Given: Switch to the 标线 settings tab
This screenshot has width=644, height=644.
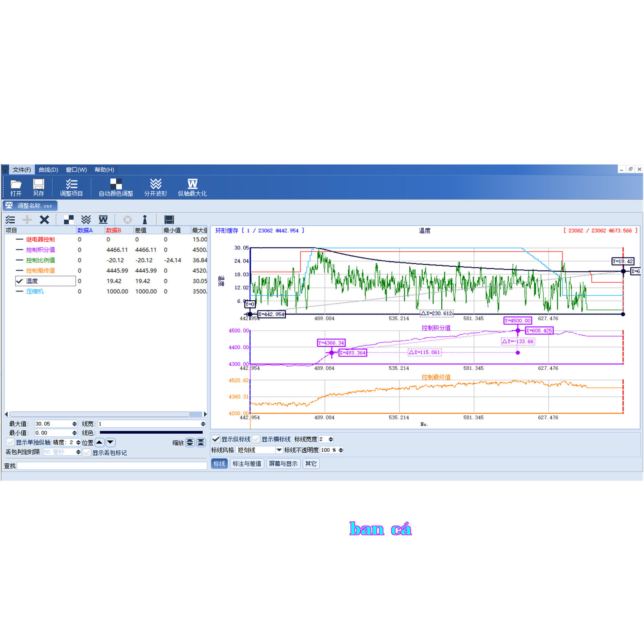Looking at the screenshot, I should click(x=219, y=464).
